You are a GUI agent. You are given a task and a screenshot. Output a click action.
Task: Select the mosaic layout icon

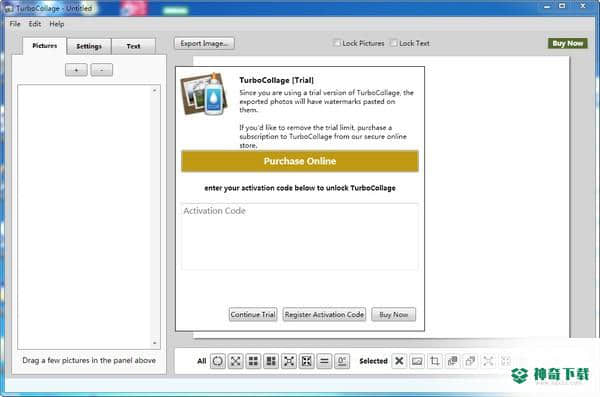[x=271, y=361]
